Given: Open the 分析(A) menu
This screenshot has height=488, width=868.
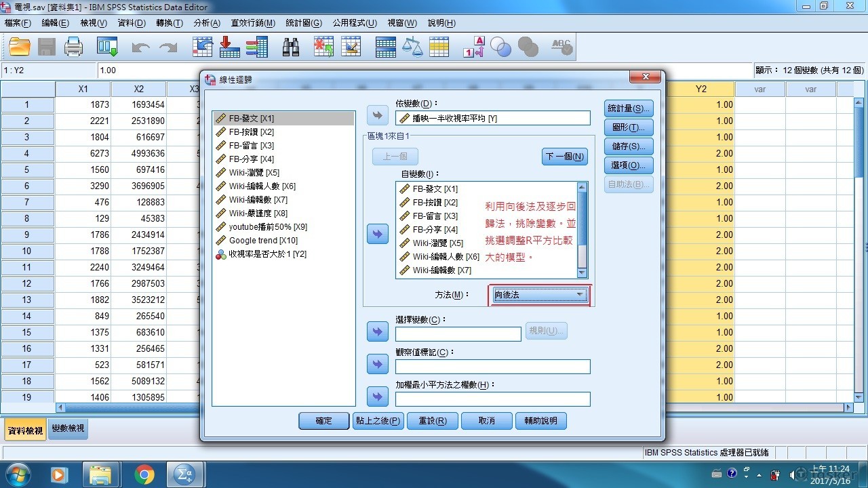Looking at the screenshot, I should pyautogui.click(x=207, y=23).
